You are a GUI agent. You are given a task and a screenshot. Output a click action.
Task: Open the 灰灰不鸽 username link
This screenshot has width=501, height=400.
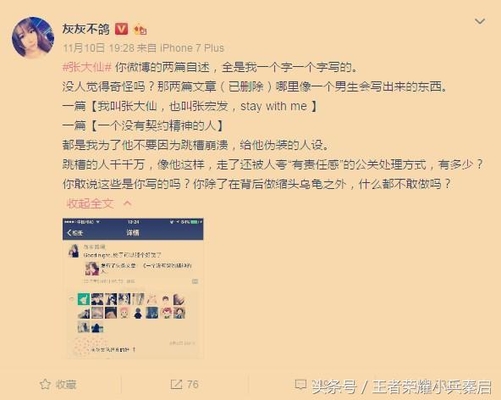point(86,29)
